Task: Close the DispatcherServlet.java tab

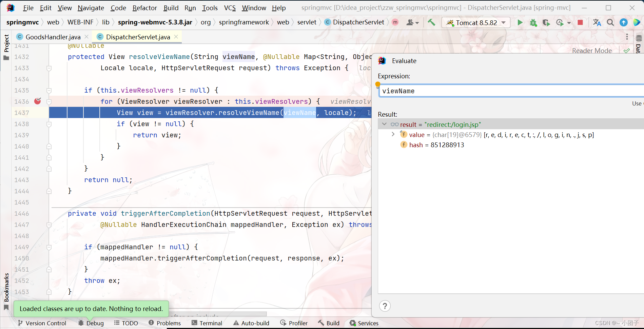Action: [176, 37]
